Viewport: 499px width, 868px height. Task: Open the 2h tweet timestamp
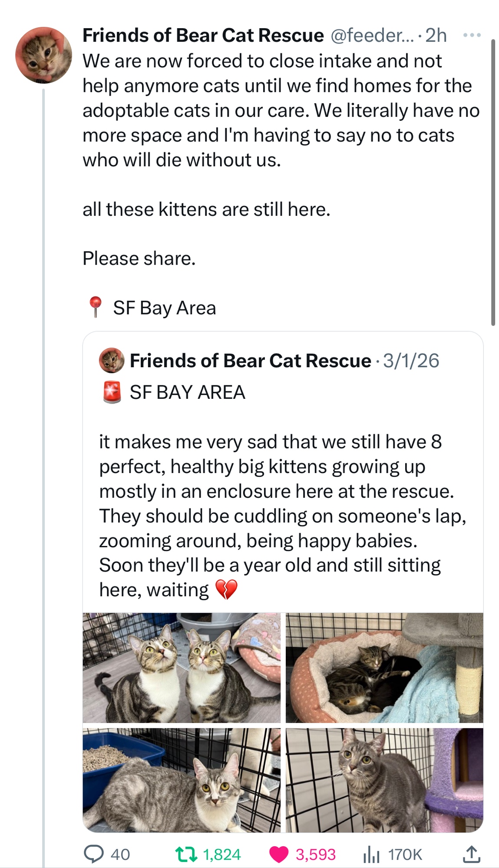tap(436, 35)
